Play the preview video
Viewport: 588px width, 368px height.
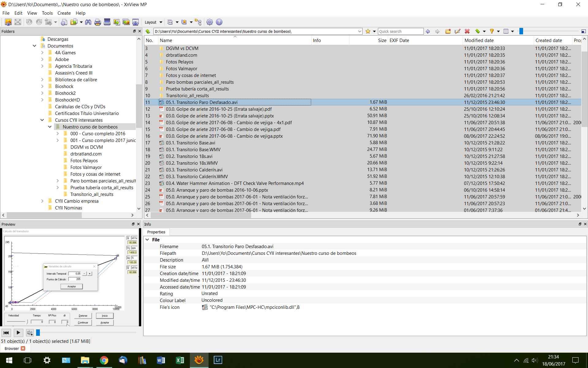[18, 333]
